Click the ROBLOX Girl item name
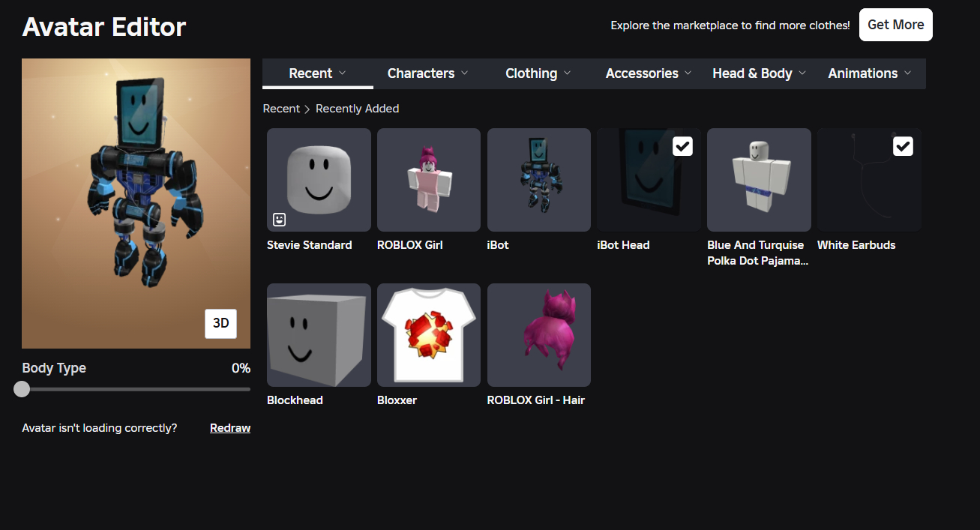 [410, 245]
